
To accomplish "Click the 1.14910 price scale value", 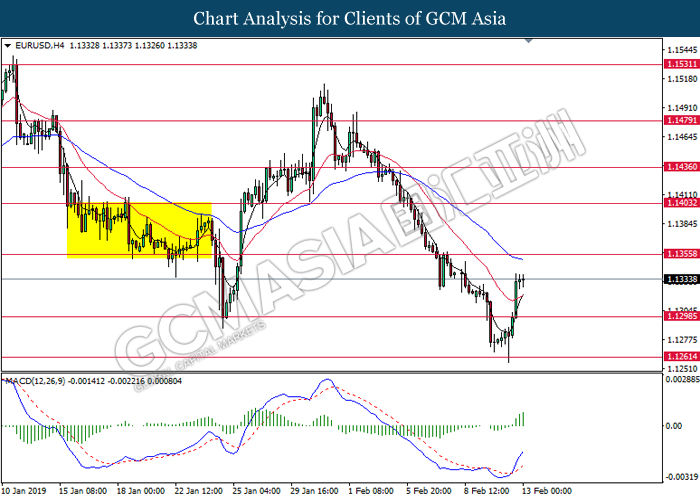I will click(x=682, y=108).
